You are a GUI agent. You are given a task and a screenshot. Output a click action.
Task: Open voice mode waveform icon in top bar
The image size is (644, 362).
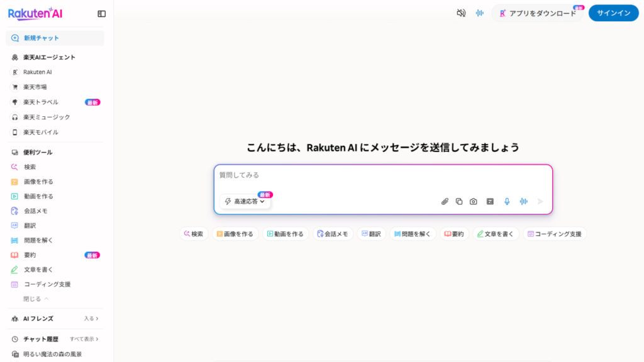pyautogui.click(x=480, y=13)
